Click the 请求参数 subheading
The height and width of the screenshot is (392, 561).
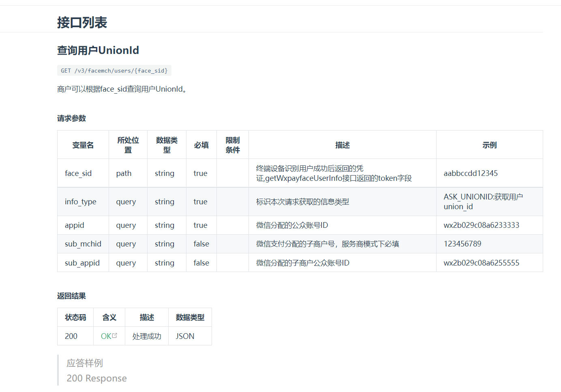click(72, 118)
